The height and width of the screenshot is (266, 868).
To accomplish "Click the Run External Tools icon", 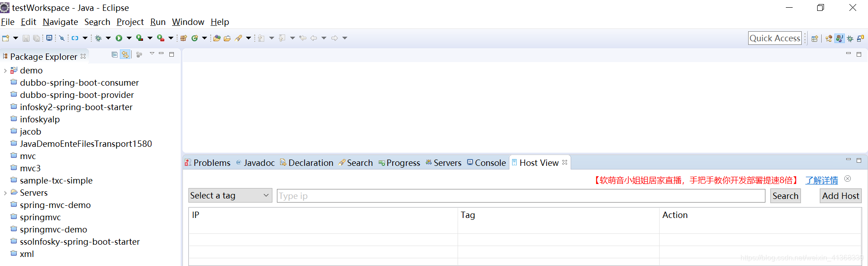I will (161, 38).
